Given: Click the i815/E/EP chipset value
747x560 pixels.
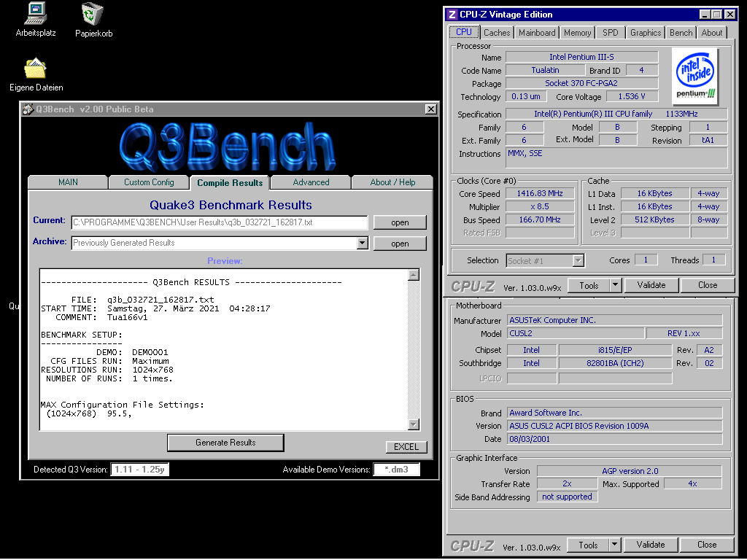Looking at the screenshot, I should (615, 350).
